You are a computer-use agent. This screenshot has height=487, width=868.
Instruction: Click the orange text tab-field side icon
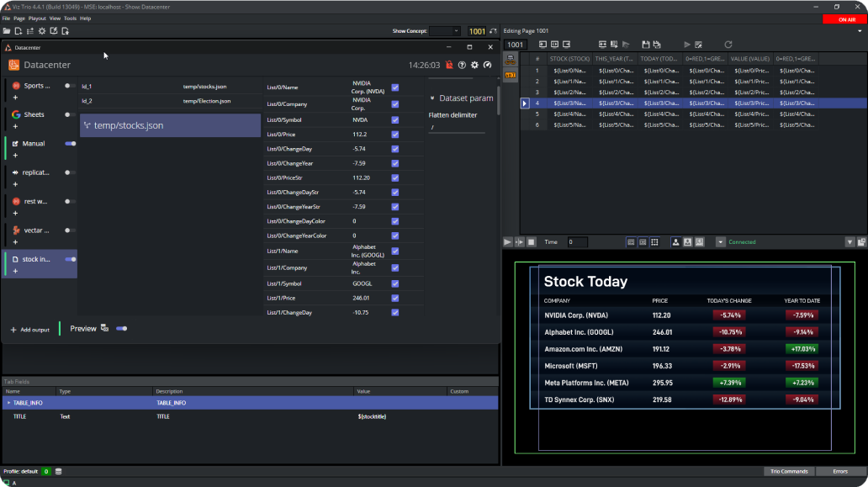coord(511,75)
